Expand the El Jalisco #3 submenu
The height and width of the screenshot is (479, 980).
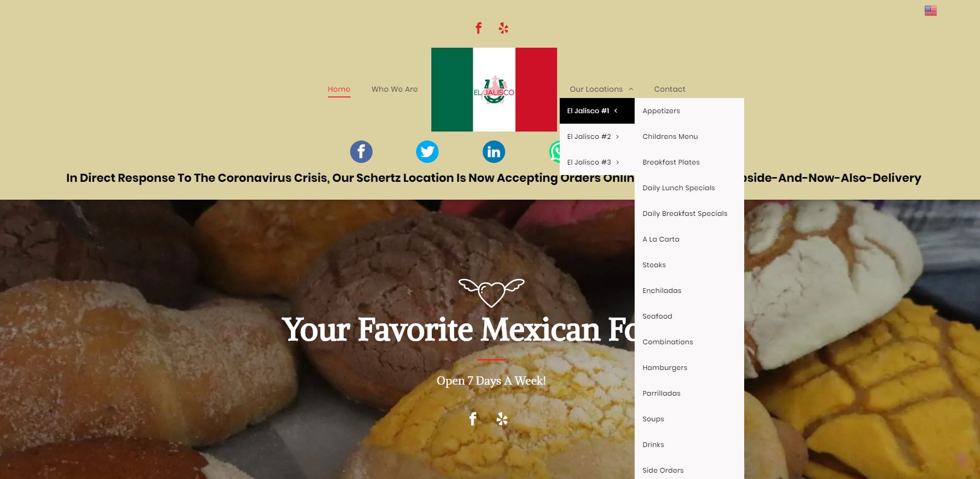[x=593, y=162]
